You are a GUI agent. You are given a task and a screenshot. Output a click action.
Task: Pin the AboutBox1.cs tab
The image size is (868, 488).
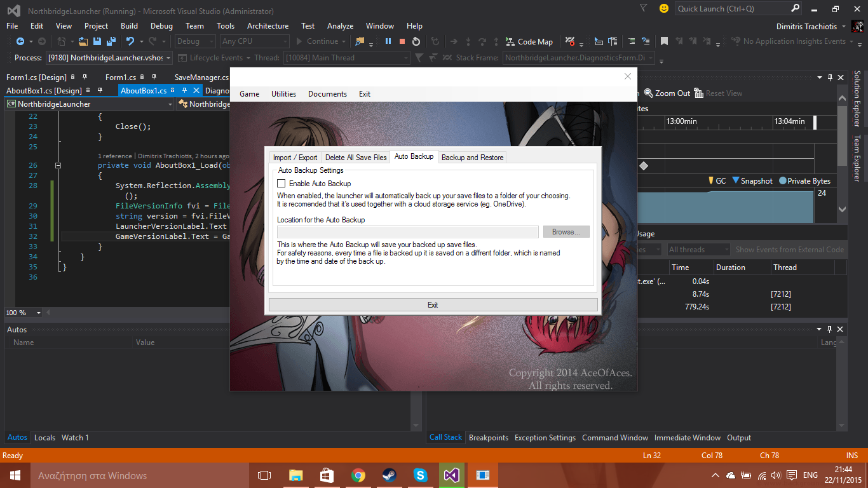(186, 90)
